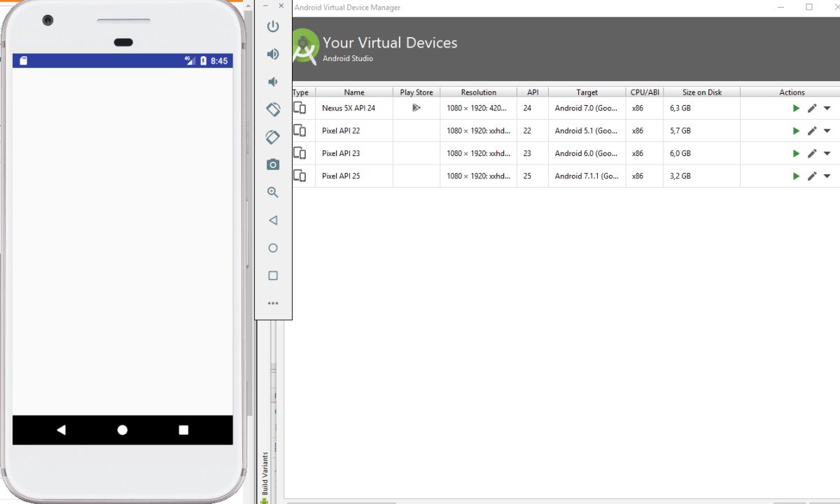Activate the emulator zoom magnifier tool
The image size is (840, 504).
point(273,192)
